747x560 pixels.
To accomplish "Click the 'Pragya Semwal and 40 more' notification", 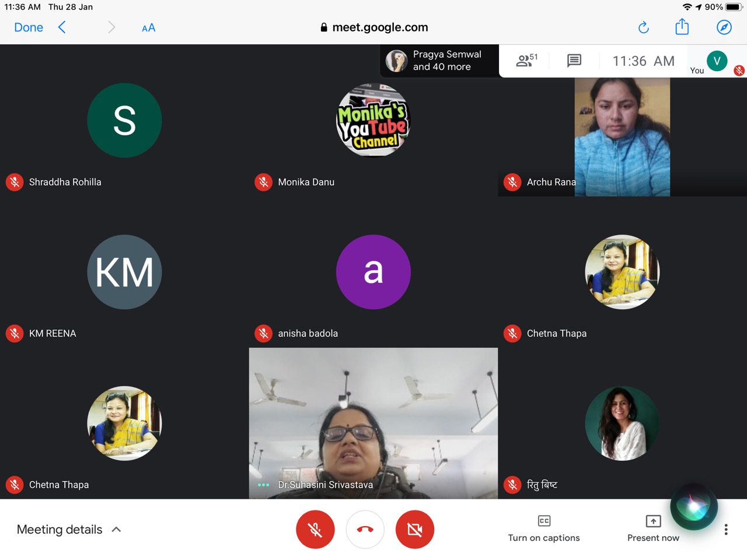I will [440, 61].
